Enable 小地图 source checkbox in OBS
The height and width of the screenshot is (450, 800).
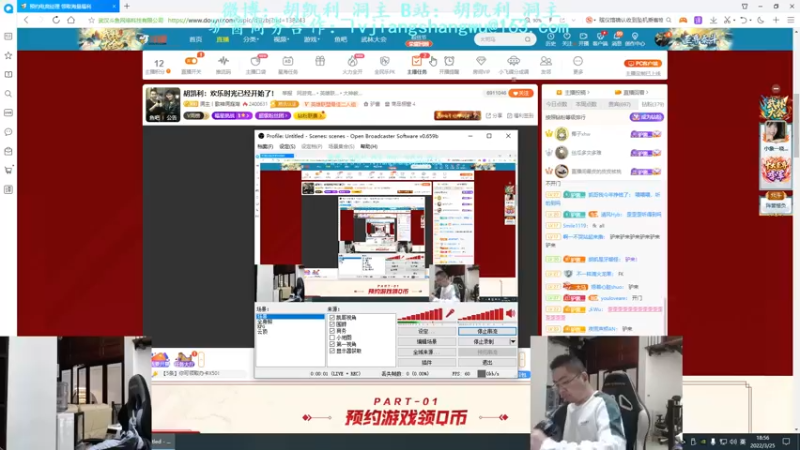pos(332,337)
